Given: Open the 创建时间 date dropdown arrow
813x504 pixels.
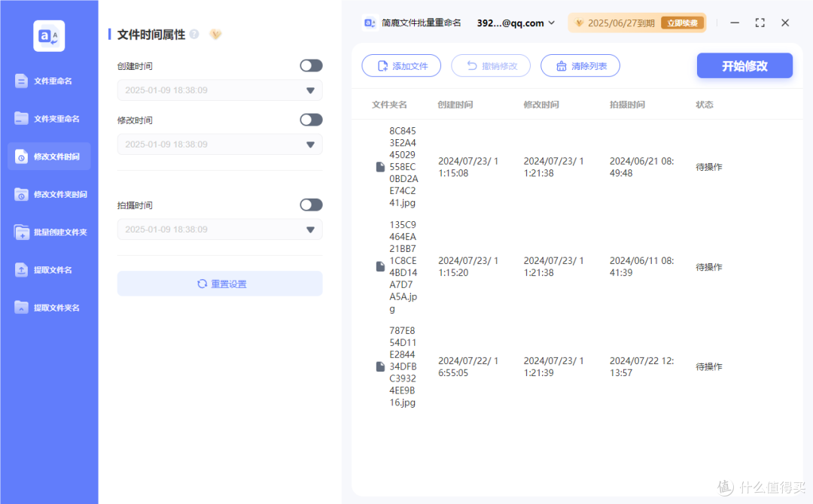Looking at the screenshot, I should point(310,91).
